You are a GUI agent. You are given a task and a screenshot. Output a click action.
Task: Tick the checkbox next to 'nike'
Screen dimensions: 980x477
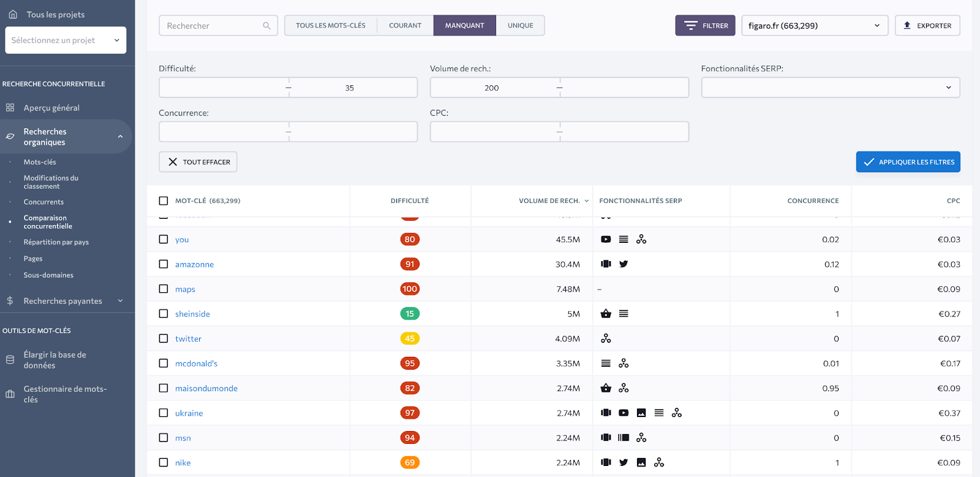[164, 463]
